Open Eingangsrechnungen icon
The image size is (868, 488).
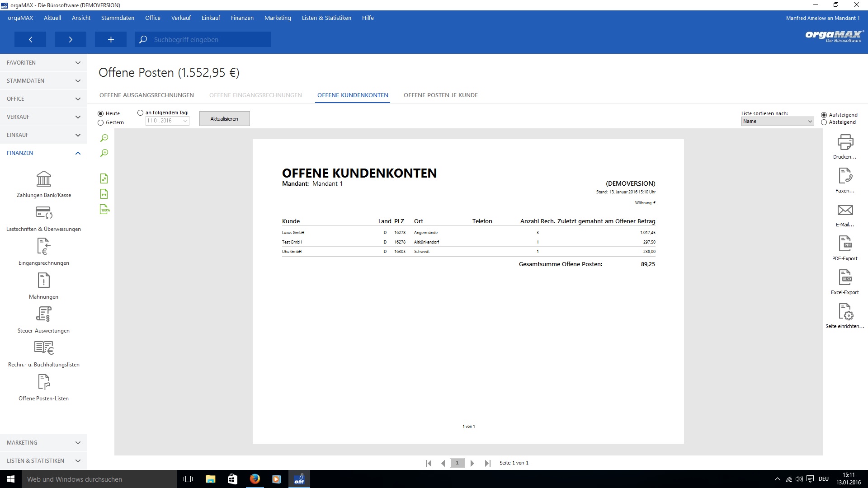pyautogui.click(x=44, y=246)
